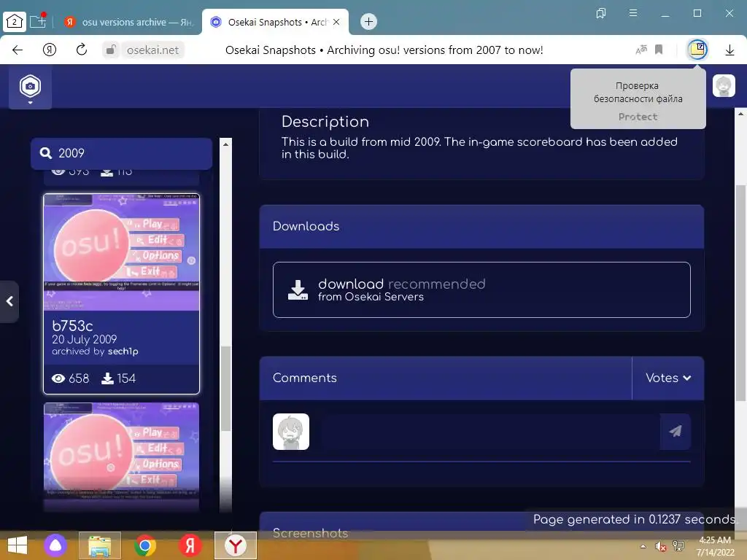Click the 20 July 2009 date text

[x=85, y=340]
